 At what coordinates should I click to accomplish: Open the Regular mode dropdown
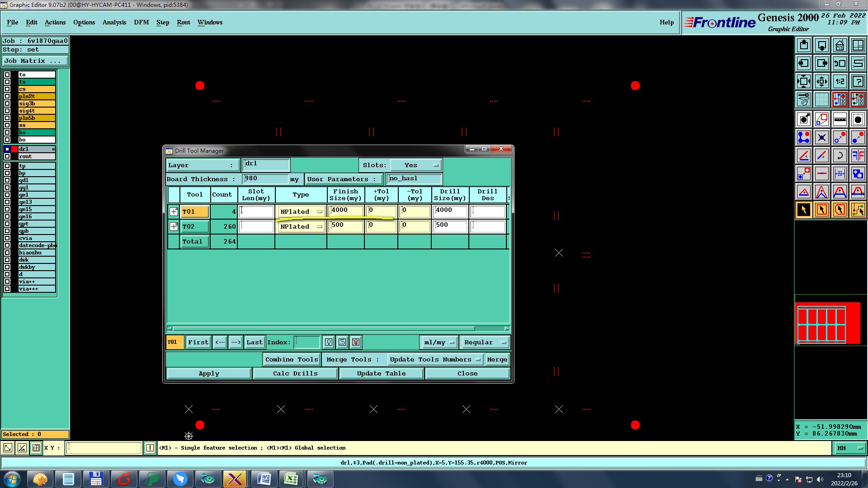485,343
